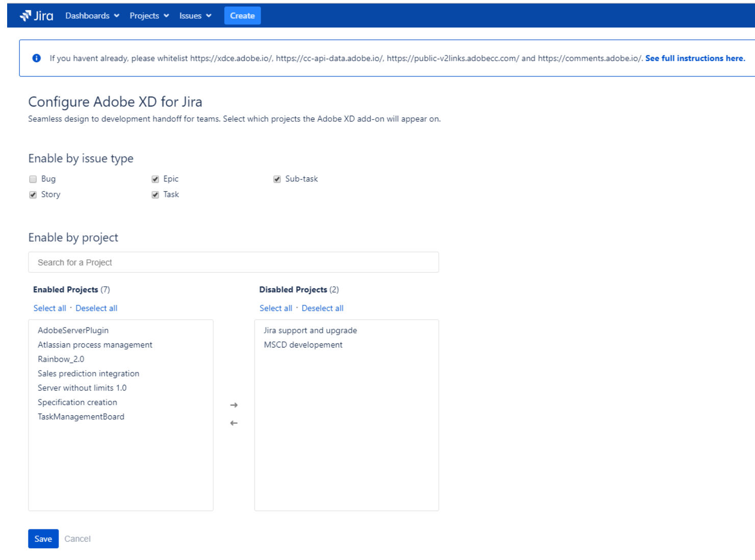Click Create in the navigation bar
Screen dimensions: 755x560
pos(242,15)
